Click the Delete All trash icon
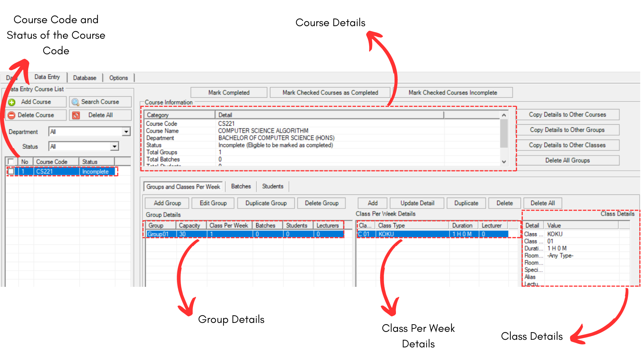 (x=76, y=115)
